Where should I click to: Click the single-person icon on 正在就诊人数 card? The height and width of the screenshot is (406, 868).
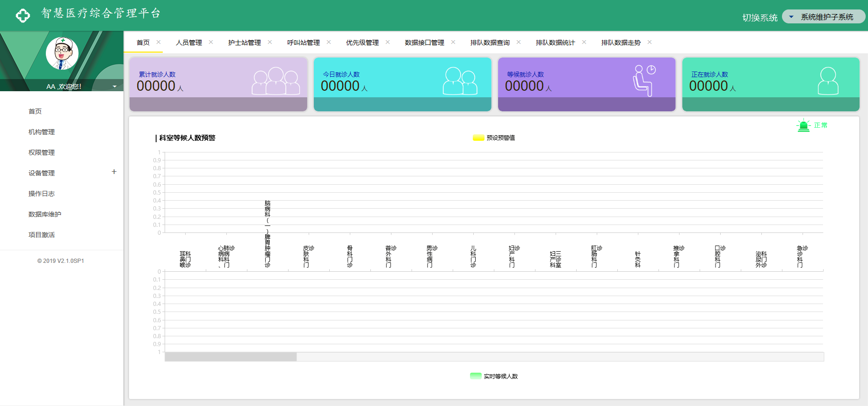(828, 81)
